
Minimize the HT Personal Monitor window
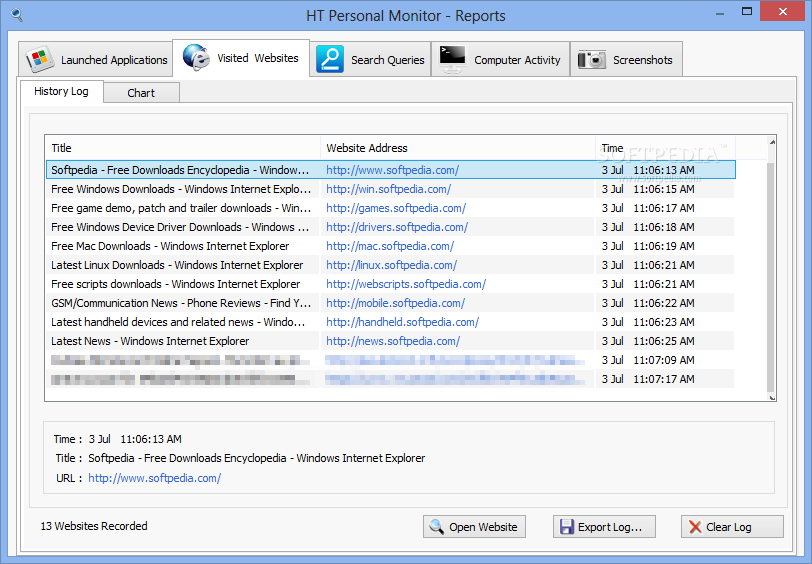coord(720,12)
